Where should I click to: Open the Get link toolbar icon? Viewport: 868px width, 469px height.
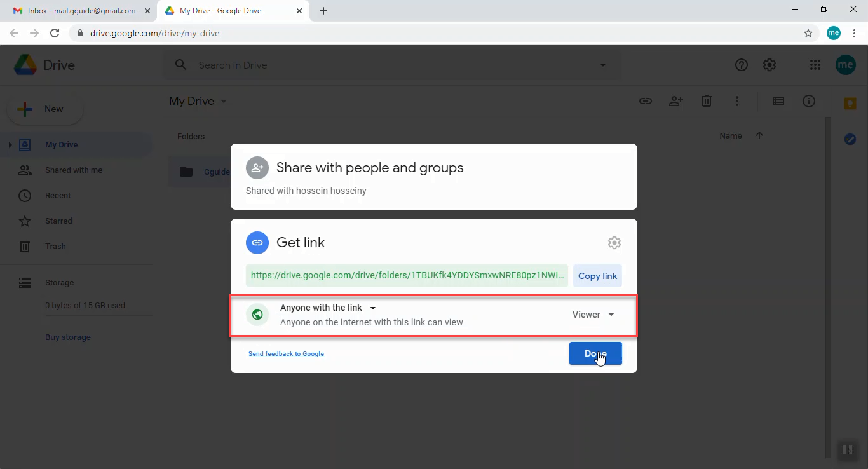coord(646,101)
